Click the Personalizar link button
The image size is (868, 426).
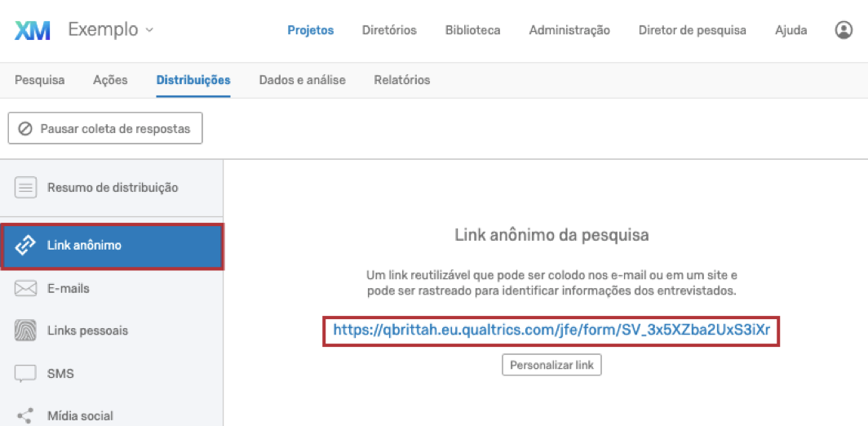tap(551, 366)
